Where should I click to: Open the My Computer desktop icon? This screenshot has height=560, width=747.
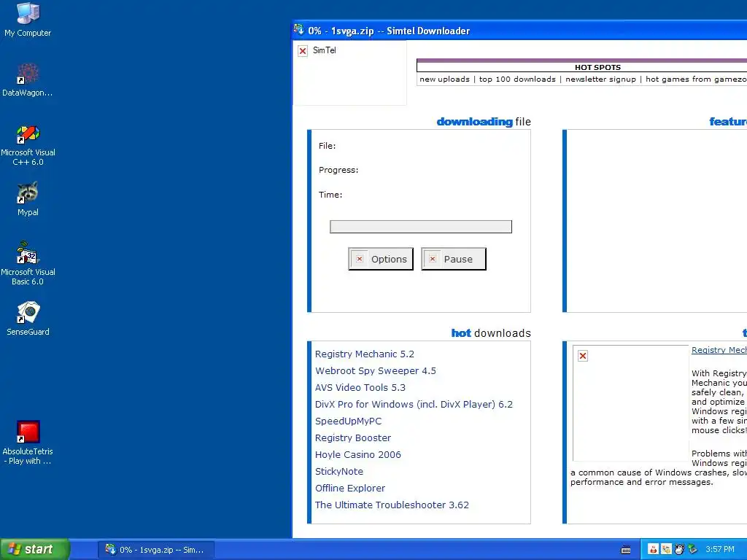click(28, 19)
